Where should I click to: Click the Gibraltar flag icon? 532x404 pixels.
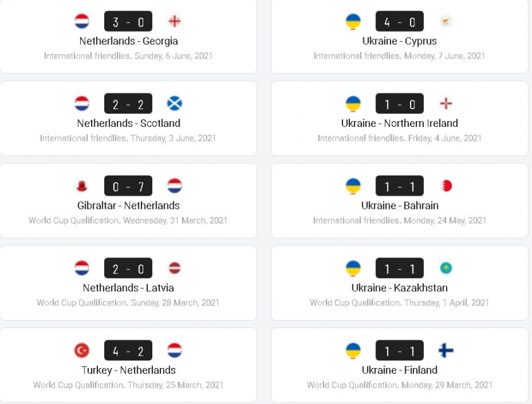(x=82, y=186)
